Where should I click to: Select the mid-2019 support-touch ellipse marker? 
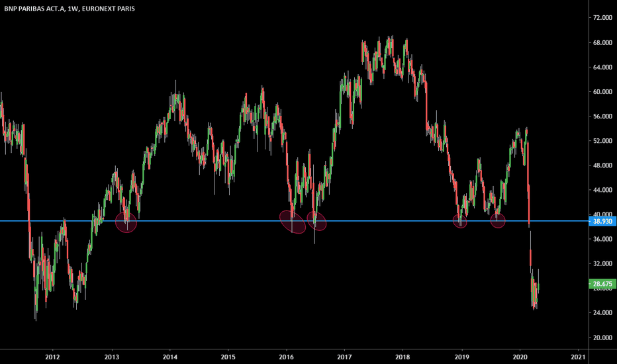pyautogui.click(x=498, y=221)
